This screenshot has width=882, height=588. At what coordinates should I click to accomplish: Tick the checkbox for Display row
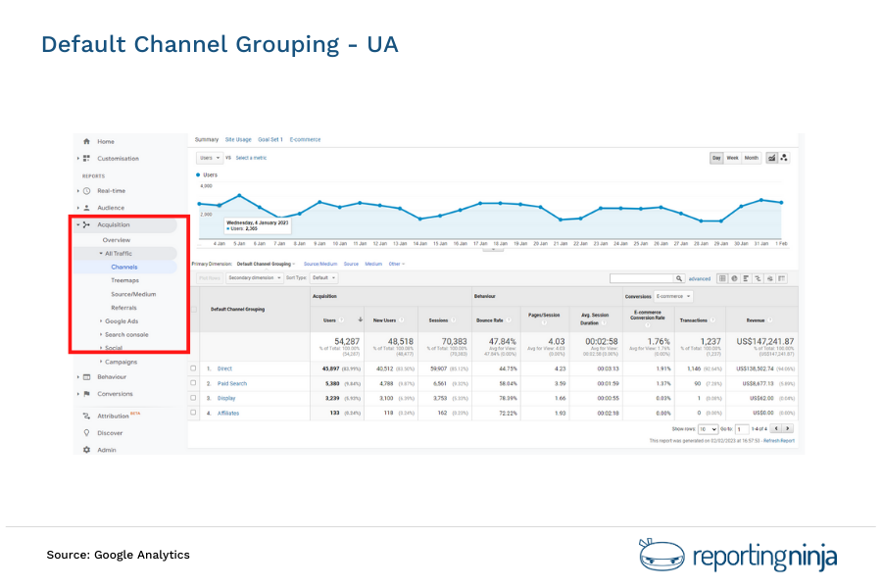(x=193, y=398)
